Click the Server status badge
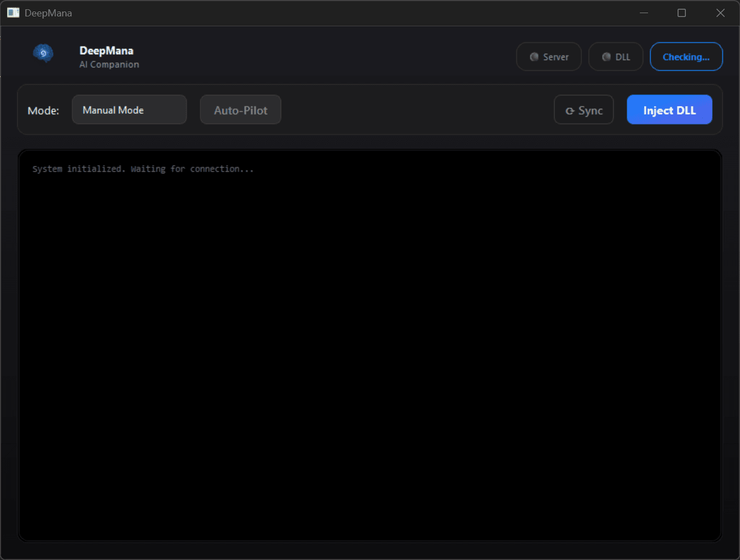 point(548,56)
